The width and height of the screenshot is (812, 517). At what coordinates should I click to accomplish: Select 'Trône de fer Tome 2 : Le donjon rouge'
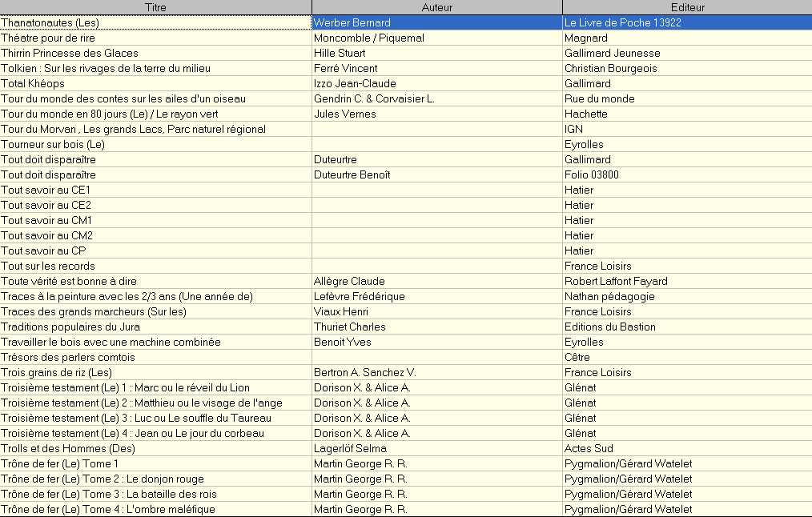(155, 479)
